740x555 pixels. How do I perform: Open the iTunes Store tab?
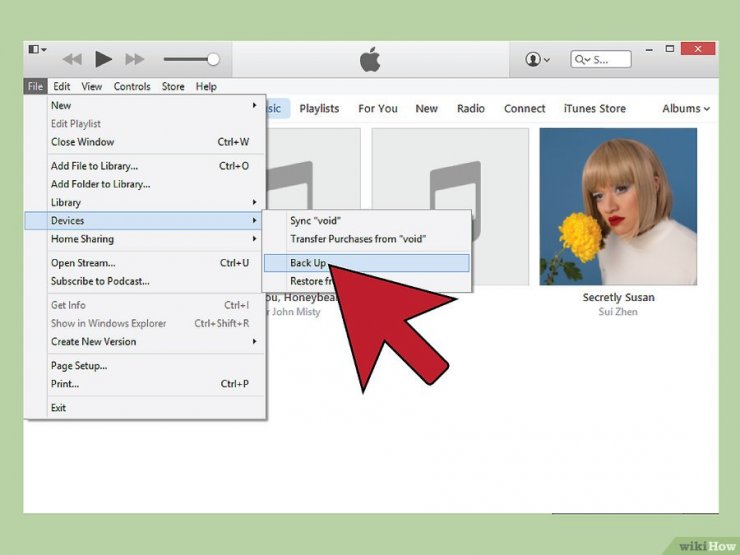tap(595, 109)
